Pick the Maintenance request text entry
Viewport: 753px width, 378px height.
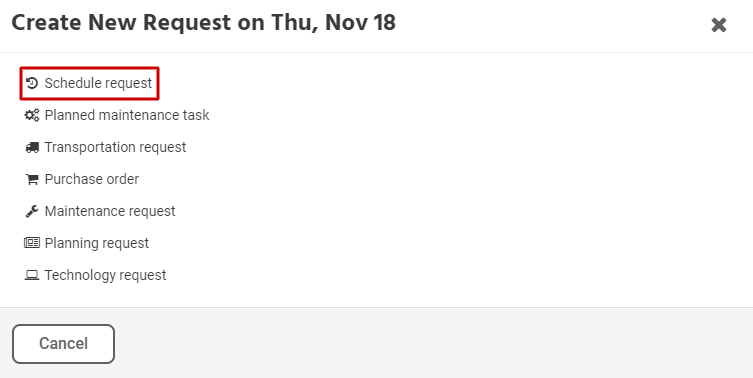[110, 211]
